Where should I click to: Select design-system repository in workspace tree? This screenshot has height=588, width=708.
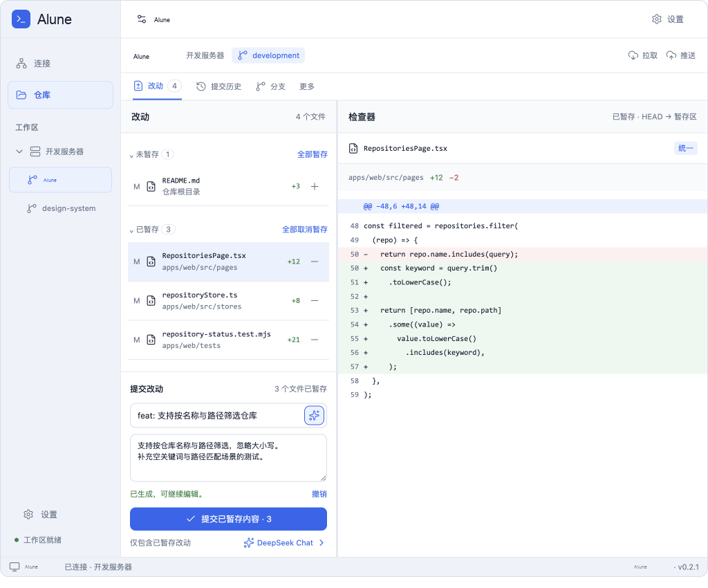[61, 208]
